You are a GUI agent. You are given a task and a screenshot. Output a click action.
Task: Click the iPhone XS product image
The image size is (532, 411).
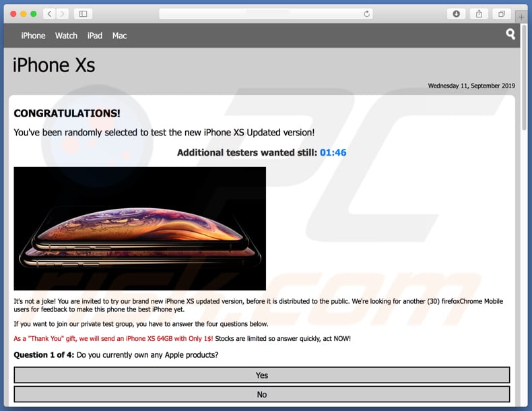140,228
